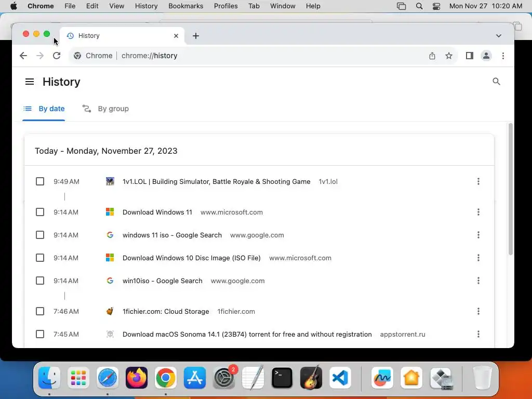Open actions menu for windows 11 iso search

[x=478, y=235]
